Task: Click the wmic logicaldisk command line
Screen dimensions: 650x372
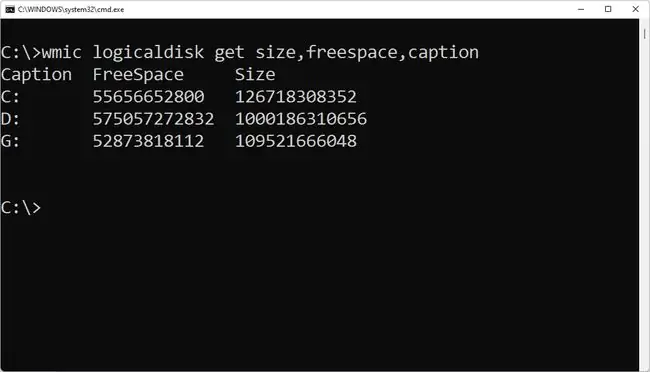Action: pyautogui.click(x=240, y=53)
